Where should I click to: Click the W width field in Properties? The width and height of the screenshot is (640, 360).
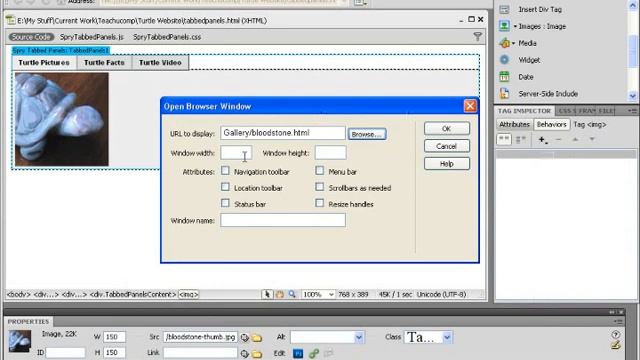pos(114,337)
